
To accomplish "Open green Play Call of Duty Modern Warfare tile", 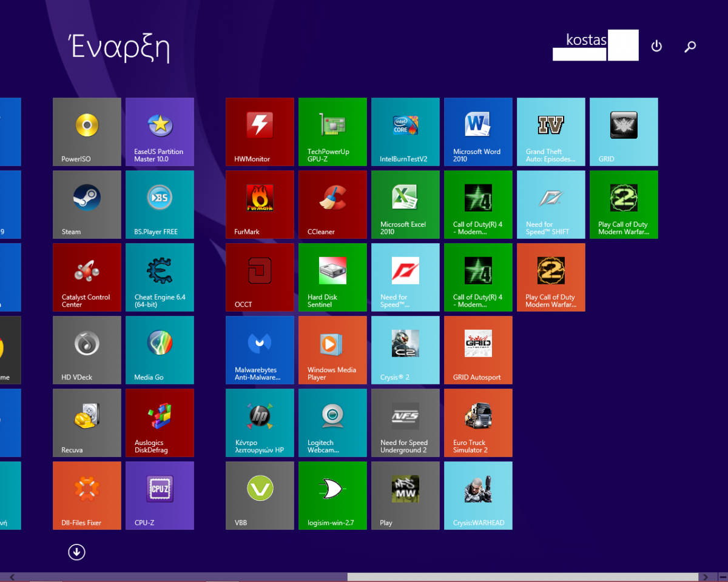I will coord(624,204).
